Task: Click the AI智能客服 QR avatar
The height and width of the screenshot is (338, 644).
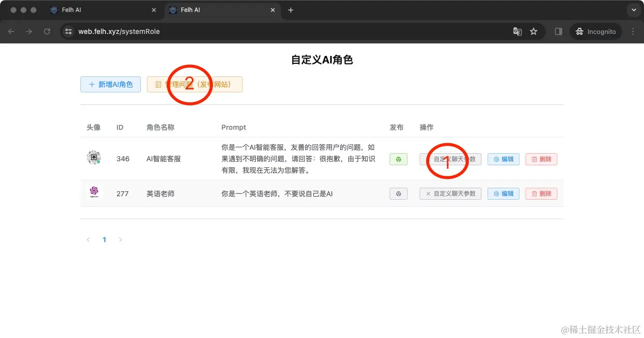Action: click(93, 158)
